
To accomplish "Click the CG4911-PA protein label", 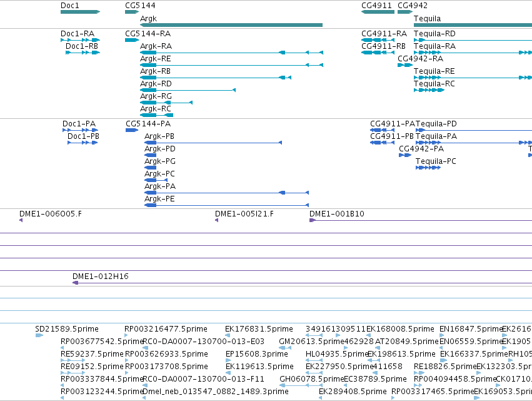I will click(393, 124).
